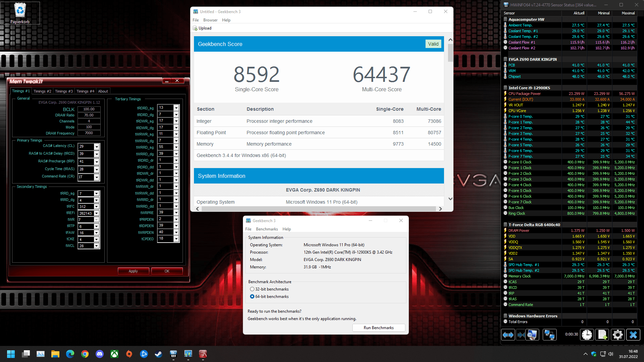Screen dimensions: 644x362
Task: Click Geekbench results vertical scrollbar thumb
Action: 450,52
